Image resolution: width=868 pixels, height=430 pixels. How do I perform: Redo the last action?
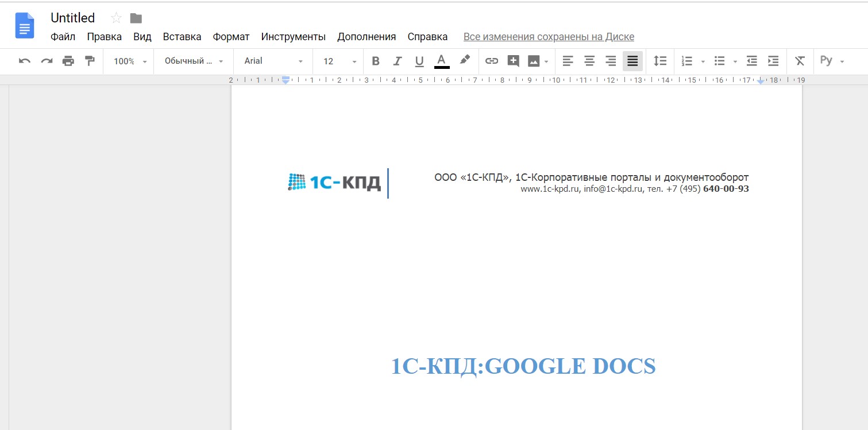tap(47, 61)
